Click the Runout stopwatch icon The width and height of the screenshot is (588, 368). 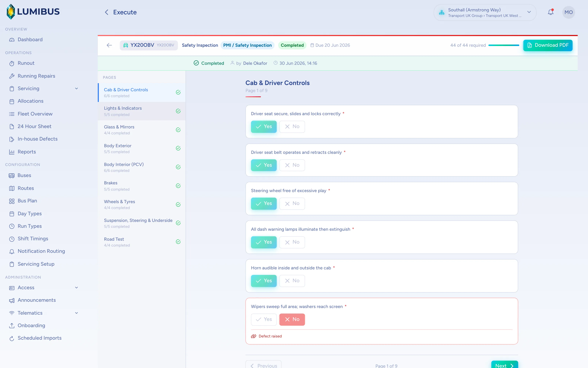(12, 63)
